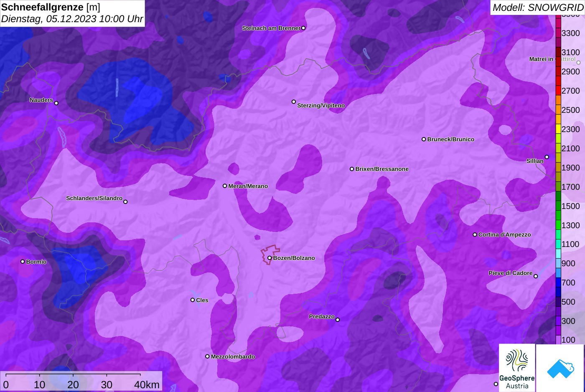The height and width of the screenshot is (392, 585).
Task: Click the Mezzolombardo marker dot
Action: [x=207, y=356]
